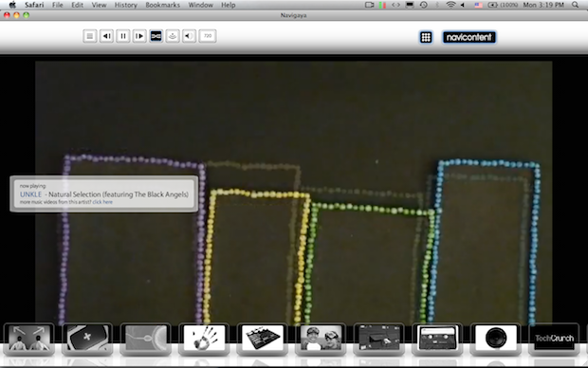The height and width of the screenshot is (368, 588).
Task: Pause the playing video
Action: coord(123,36)
